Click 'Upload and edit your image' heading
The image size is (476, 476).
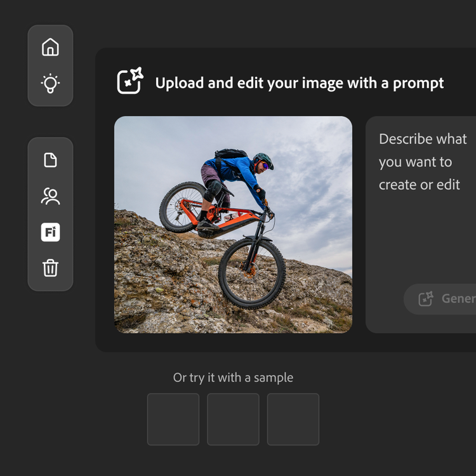[x=300, y=83]
